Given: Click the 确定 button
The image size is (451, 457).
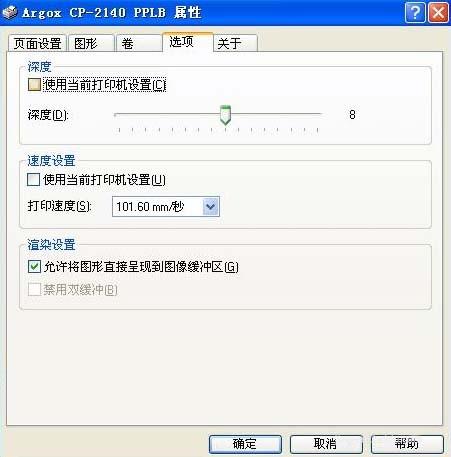Looking at the screenshot, I should (x=245, y=444).
